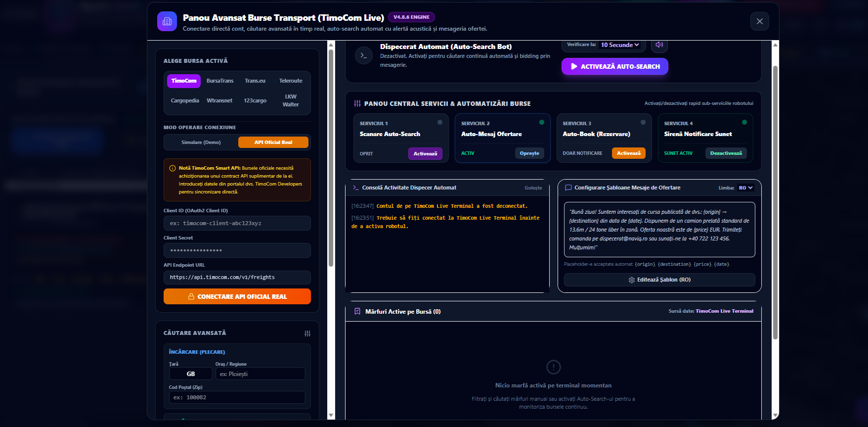Close the Panou Avansat Burse Transport dialog
This screenshot has height=427, width=868.
click(x=760, y=21)
